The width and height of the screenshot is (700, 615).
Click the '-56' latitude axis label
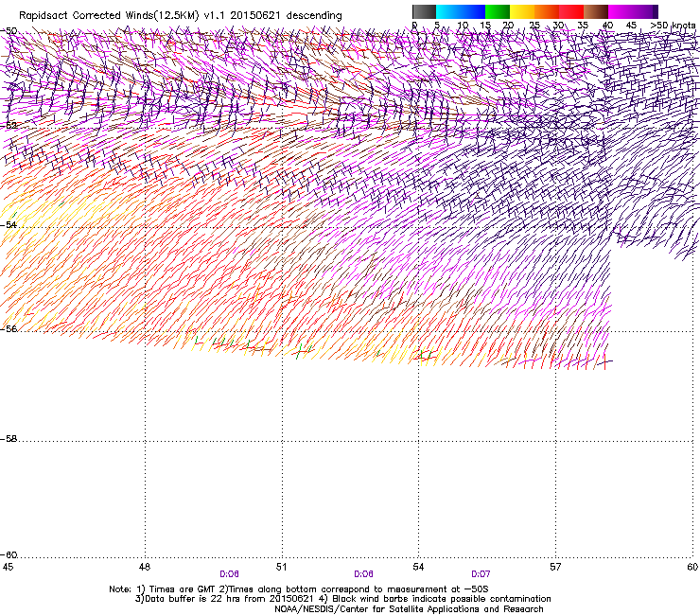pyautogui.click(x=9, y=328)
